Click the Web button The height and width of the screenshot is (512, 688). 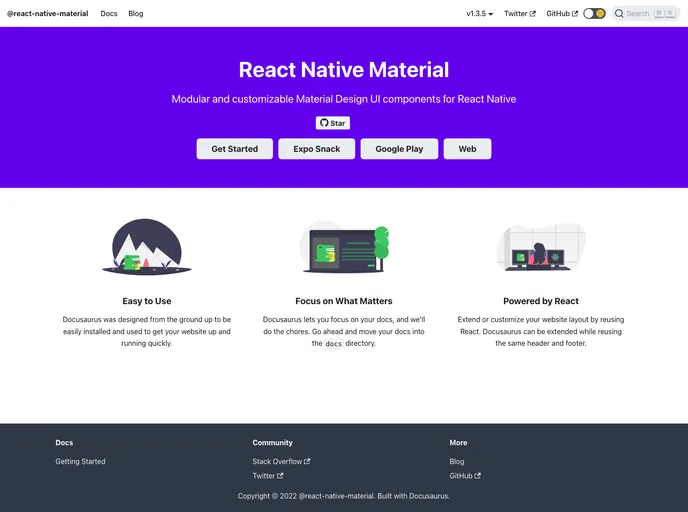(x=467, y=149)
